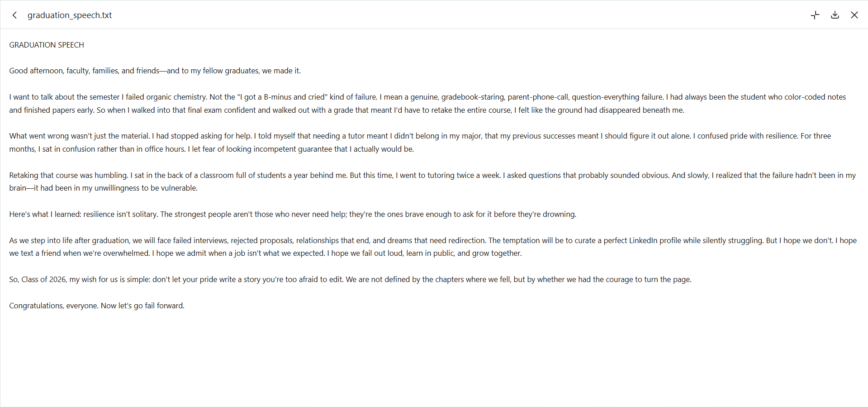This screenshot has height=407, width=868.
Task: Download the file with the download icon
Action: (835, 15)
